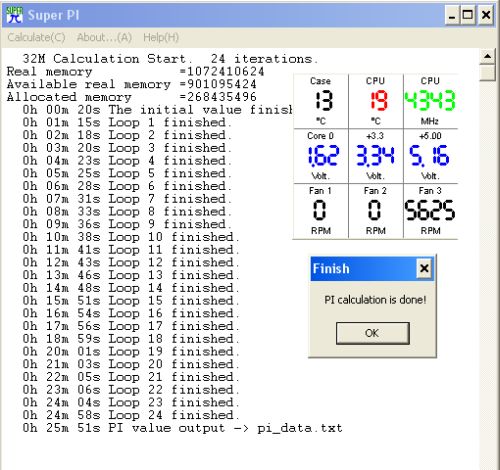Image resolution: width=500 pixels, height=470 pixels.
Task: Click the green CPU MHz reading
Action: click(x=430, y=101)
